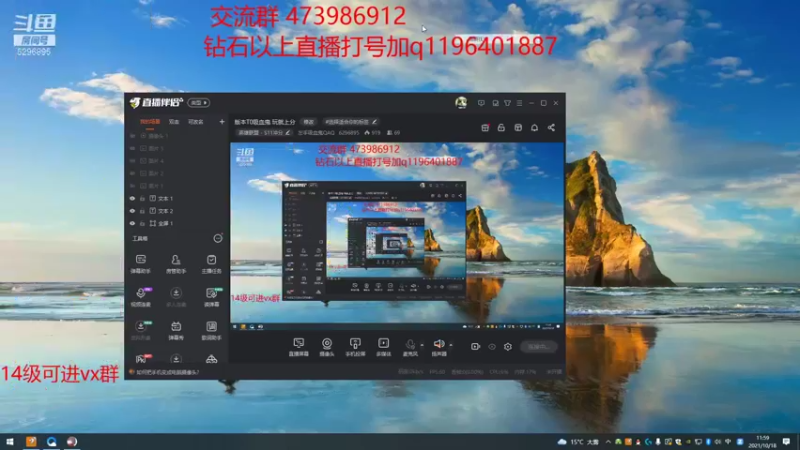Toggle lock on 全屏 1 layer
The height and width of the screenshot is (450, 800).
[143, 223]
